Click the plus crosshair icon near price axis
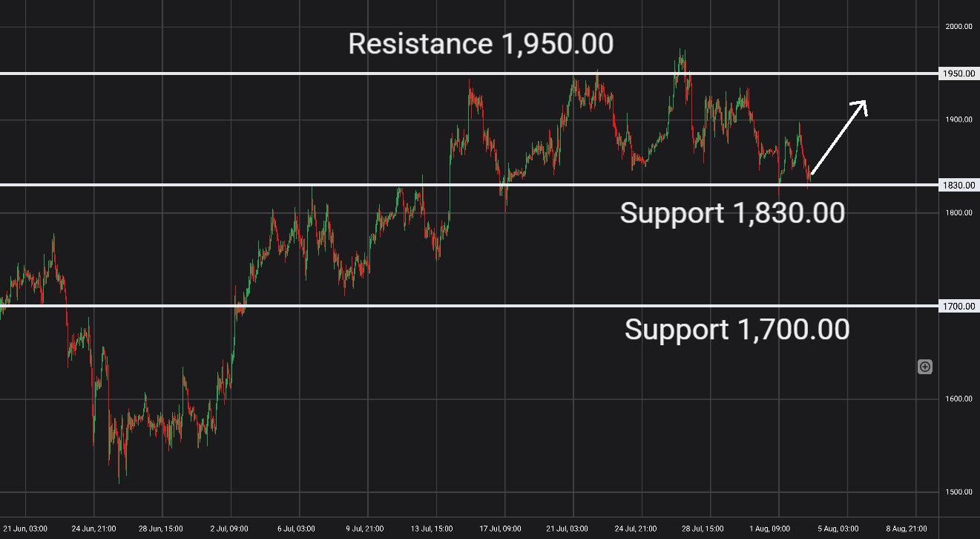The image size is (980, 539). pos(925,367)
